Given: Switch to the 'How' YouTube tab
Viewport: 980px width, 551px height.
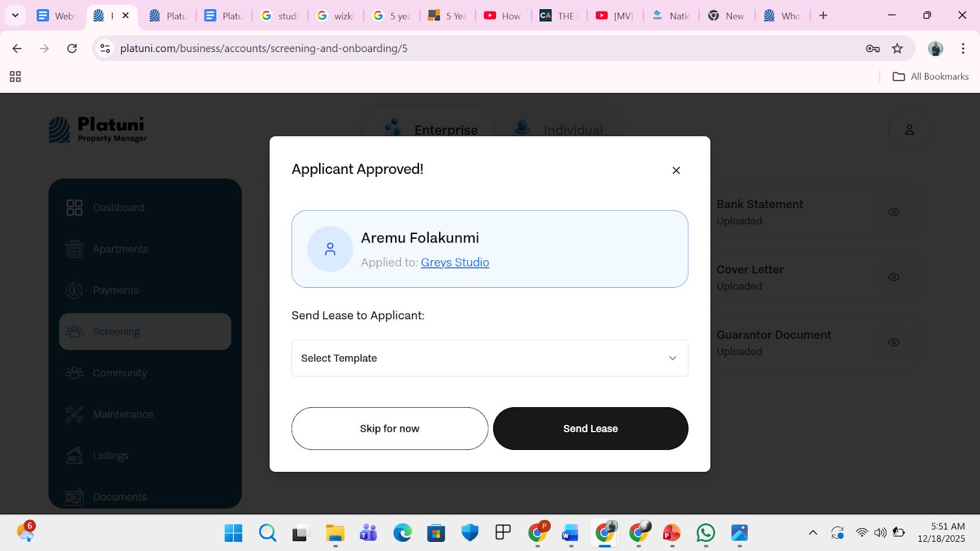Looking at the screenshot, I should coord(503,16).
